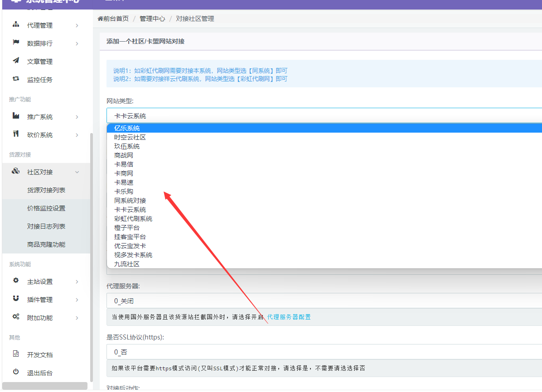Select 彩虹代刷系统 from the list
Image resolution: width=542 pixels, height=392 pixels.
point(133,219)
